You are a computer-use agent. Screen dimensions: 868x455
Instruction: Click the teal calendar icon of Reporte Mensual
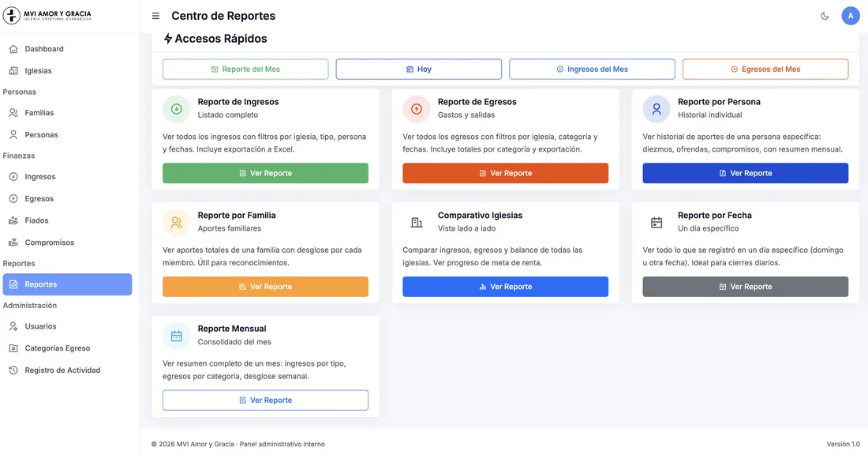(177, 336)
